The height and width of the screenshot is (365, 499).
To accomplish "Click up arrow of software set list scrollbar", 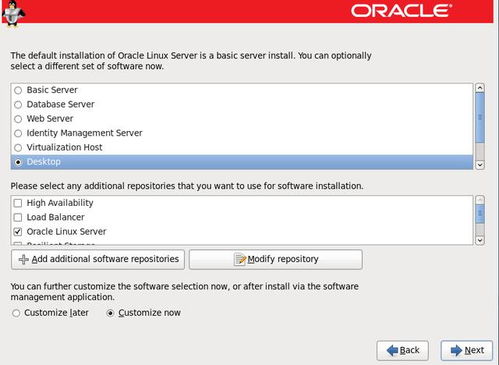I will (480, 88).
